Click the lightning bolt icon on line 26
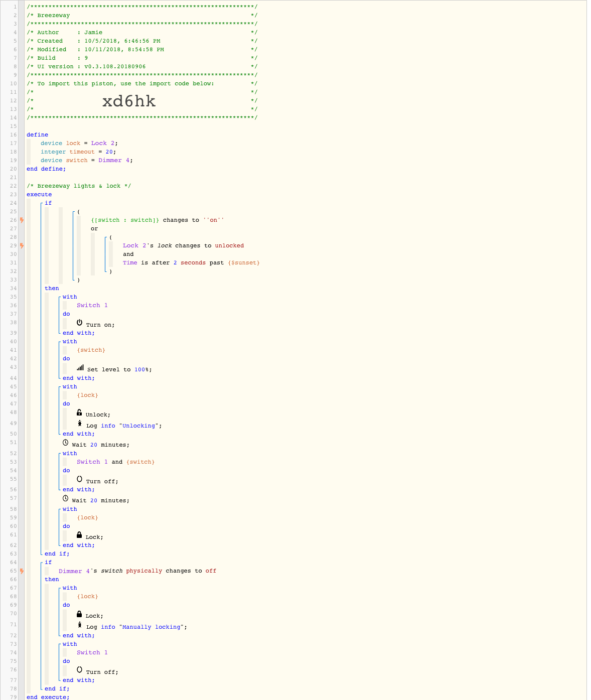Screen dimensions: 591x700 22,220
